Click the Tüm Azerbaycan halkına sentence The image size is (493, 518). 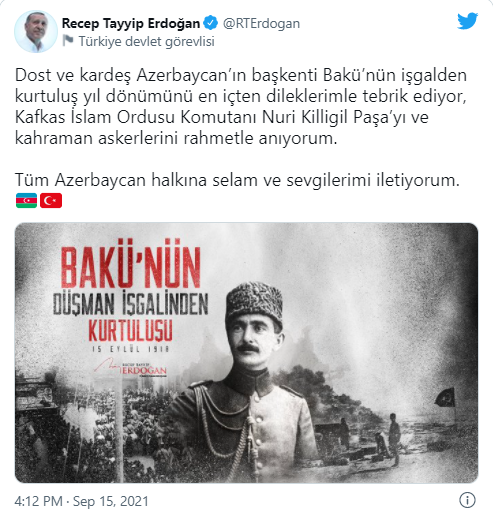coord(237,180)
